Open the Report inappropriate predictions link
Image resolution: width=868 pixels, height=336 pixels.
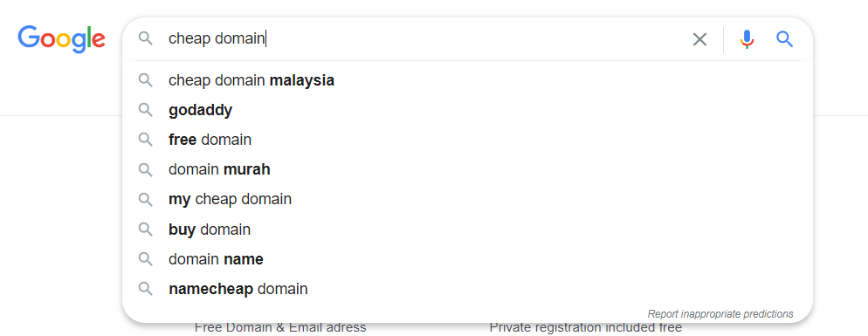click(x=720, y=314)
